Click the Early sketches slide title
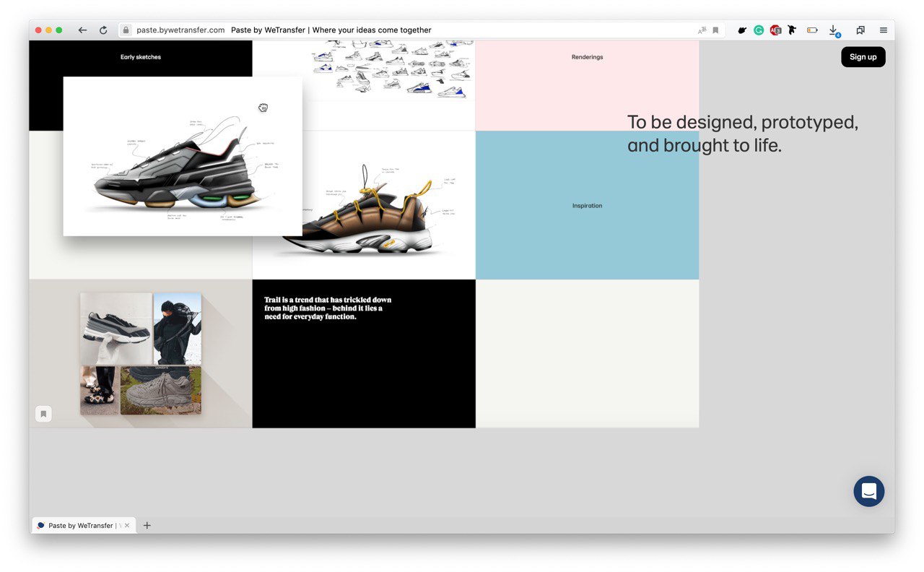Screen dimensions: 924x572 (141, 57)
